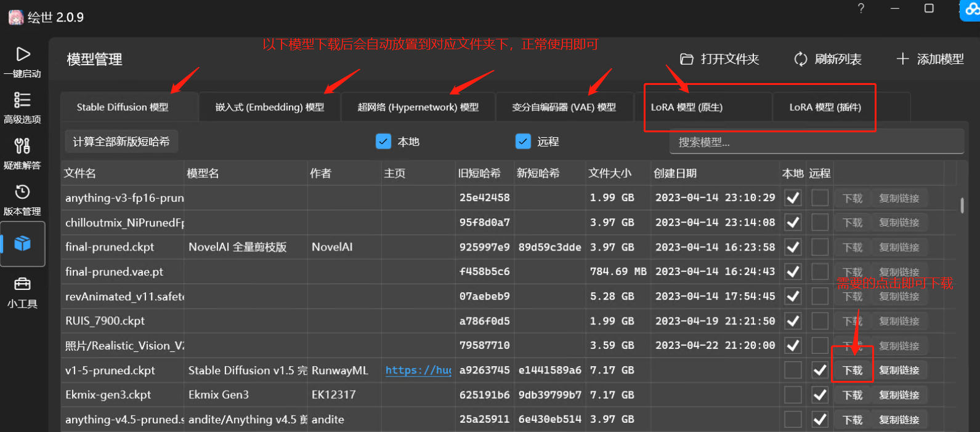This screenshot has width=980, height=432.
Task: Switch to 嵌入式 (Embedding) 模型 tab
Action: click(x=270, y=107)
